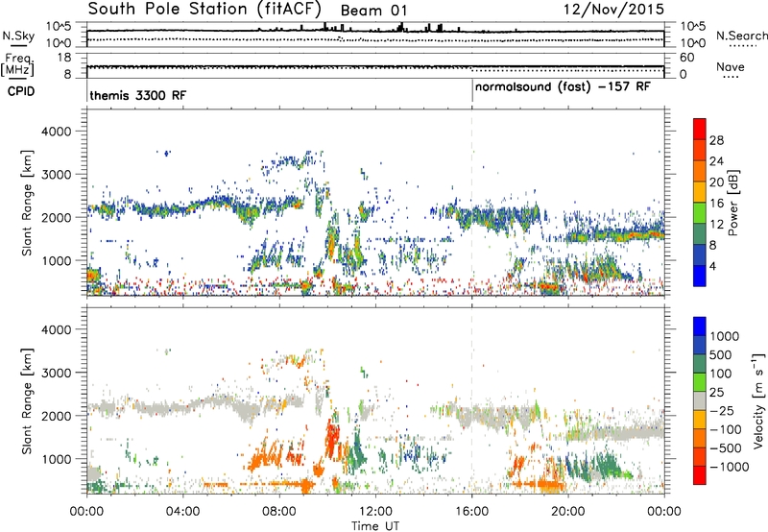Click the '20' power colorbar tick
The image size is (768, 532).
pyautogui.click(x=716, y=182)
